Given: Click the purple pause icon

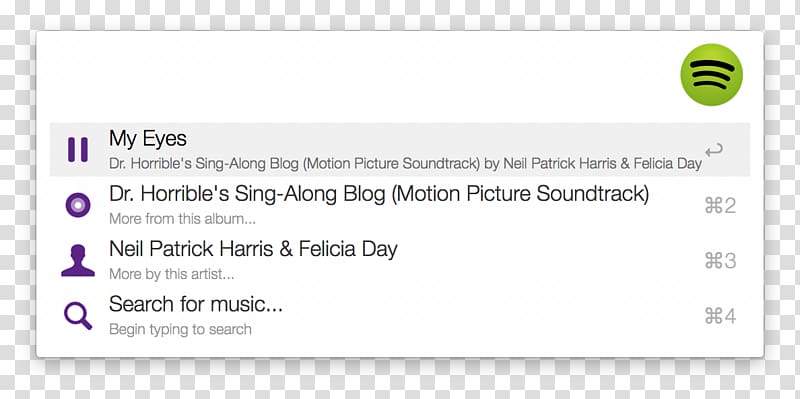Looking at the screenshot, I should [78, 149].
